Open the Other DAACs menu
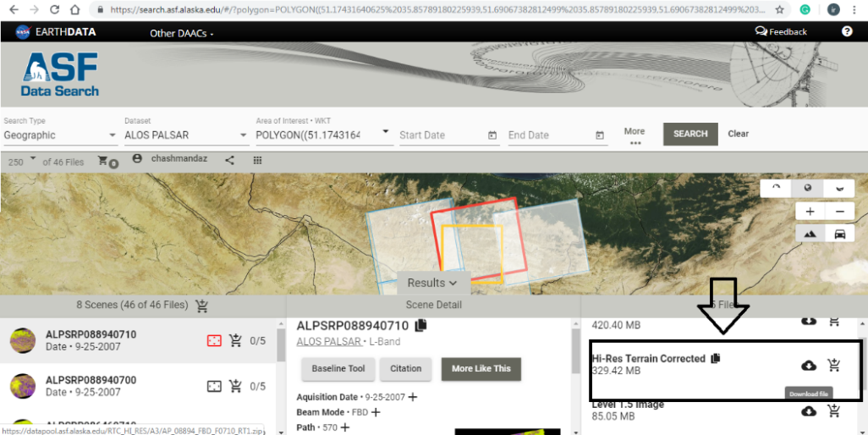Viewport: 868px width, 435px height. click(x=181, y=33)
